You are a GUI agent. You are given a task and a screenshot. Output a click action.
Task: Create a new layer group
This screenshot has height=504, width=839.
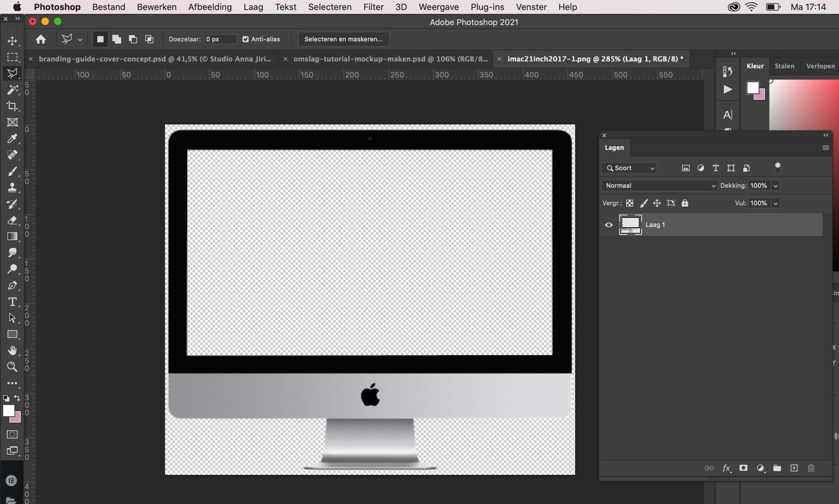[777, 468]
